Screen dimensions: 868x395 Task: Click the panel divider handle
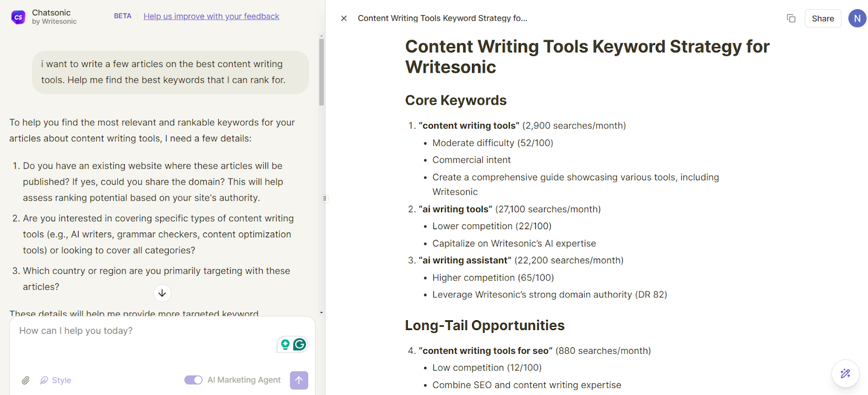(x=325, y=198)
